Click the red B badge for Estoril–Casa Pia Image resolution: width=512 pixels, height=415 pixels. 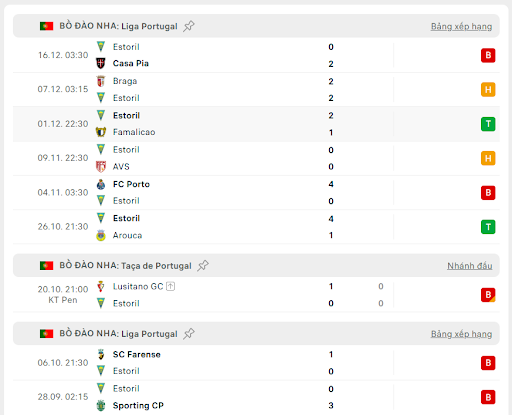coord(488,55)
